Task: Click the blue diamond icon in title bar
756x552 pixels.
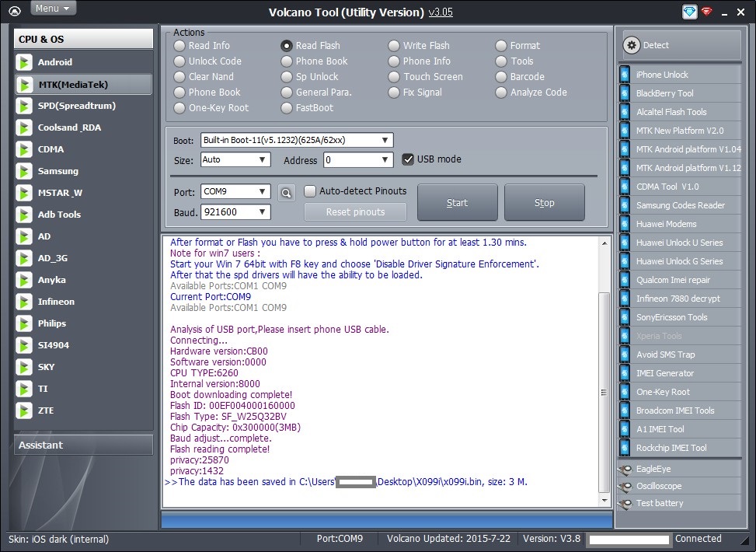Action: click(689, 12)
